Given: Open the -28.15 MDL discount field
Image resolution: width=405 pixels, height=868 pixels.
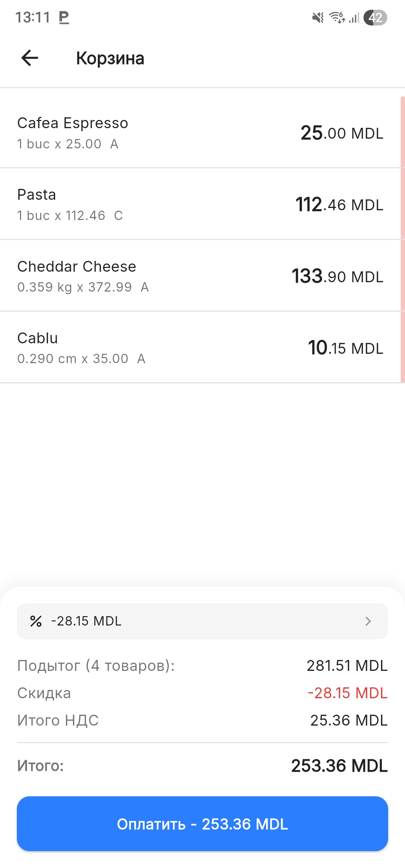Looking at the screenshot, I should point(202,621).
